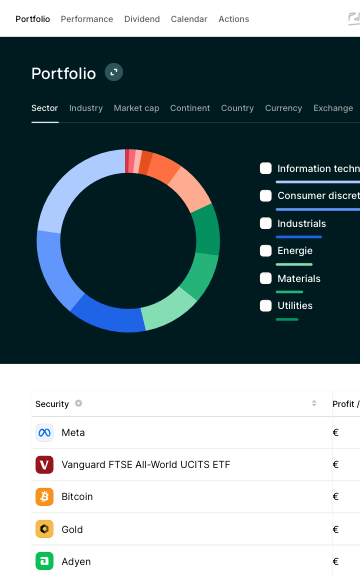Screen dimensions: 360x576
Task: Open Vanguard FTSE All-World UCITS ETF
Action: [x=146, y=465]
